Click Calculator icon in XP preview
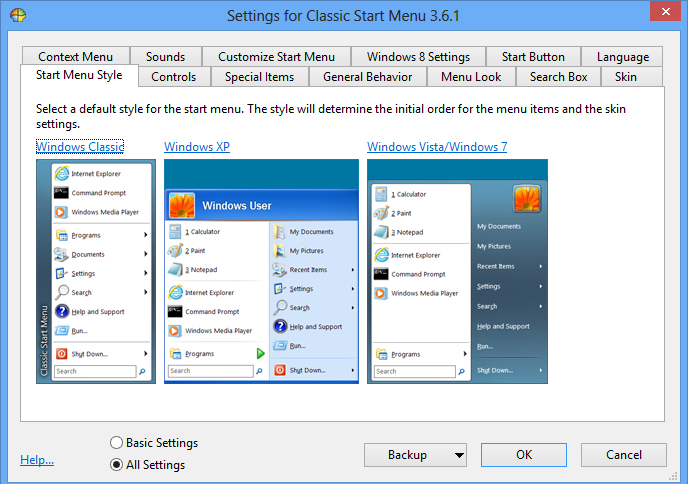The height and width of the screenshot is (484, 688). click(175, 231)
